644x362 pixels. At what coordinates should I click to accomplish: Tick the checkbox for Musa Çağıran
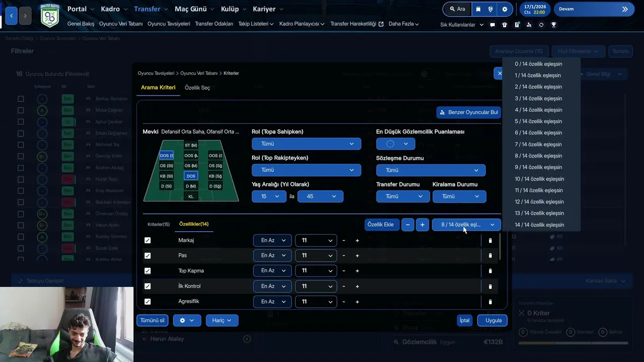(x=21, y=110)
